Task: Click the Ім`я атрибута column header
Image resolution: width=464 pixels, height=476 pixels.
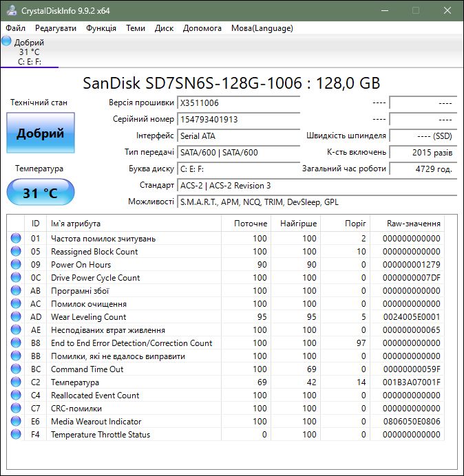Action: 134,224
